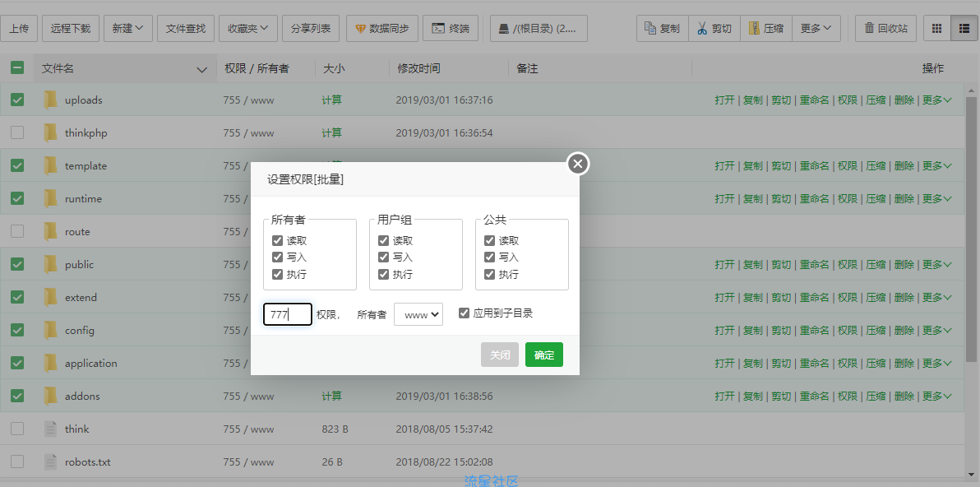The image size is (980, 487).
Task: Click the addons folder icon
Action: (51, 396)
